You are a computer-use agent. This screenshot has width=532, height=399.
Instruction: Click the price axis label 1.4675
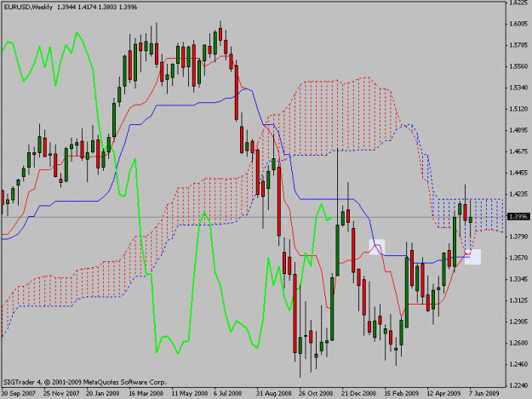coord(518,151)
